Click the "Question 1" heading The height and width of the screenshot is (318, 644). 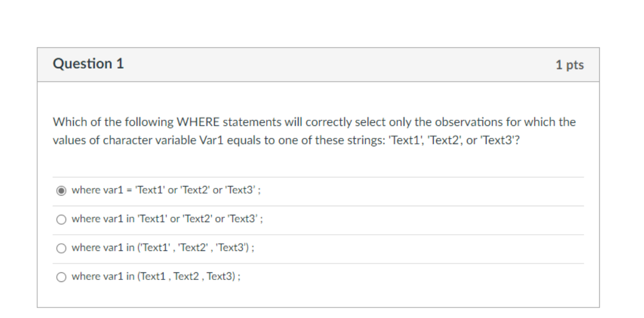click(x=88, y=64)
